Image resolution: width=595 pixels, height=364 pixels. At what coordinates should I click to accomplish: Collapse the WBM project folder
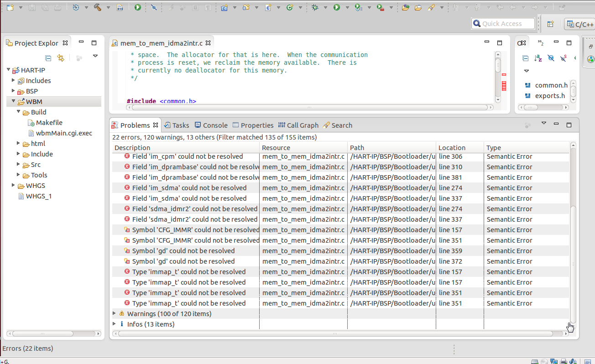(14, 102)
